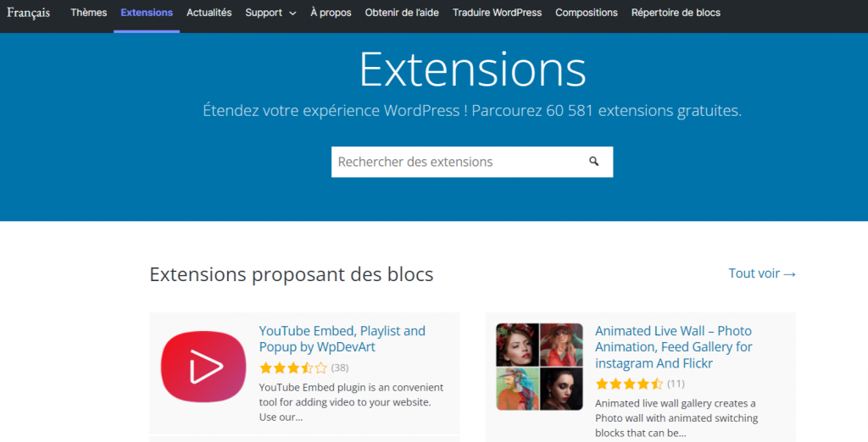Image resolution: width=868 pixels, height=442 pixels.
Task: Click the YouTube Embed star rating
Action: 292,367
